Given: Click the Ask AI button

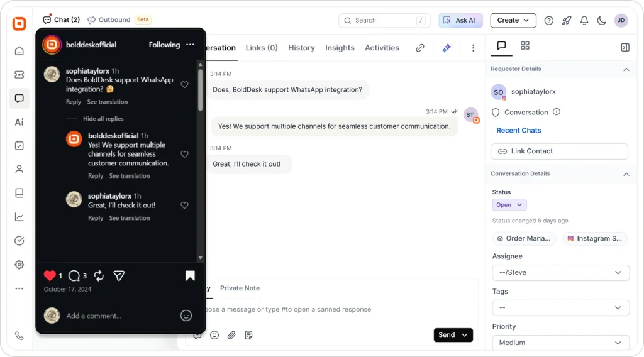Looking at the screenshot, I should coord(460,21).
